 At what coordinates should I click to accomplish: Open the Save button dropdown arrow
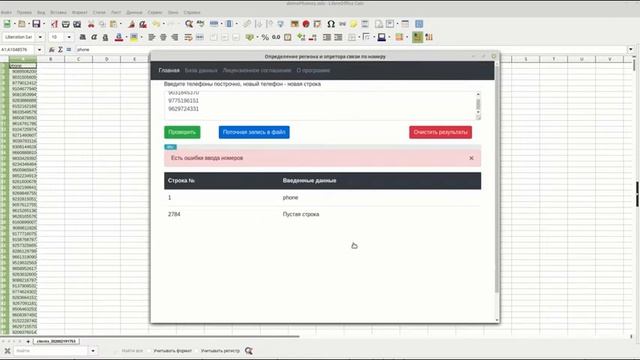(44, 24)
